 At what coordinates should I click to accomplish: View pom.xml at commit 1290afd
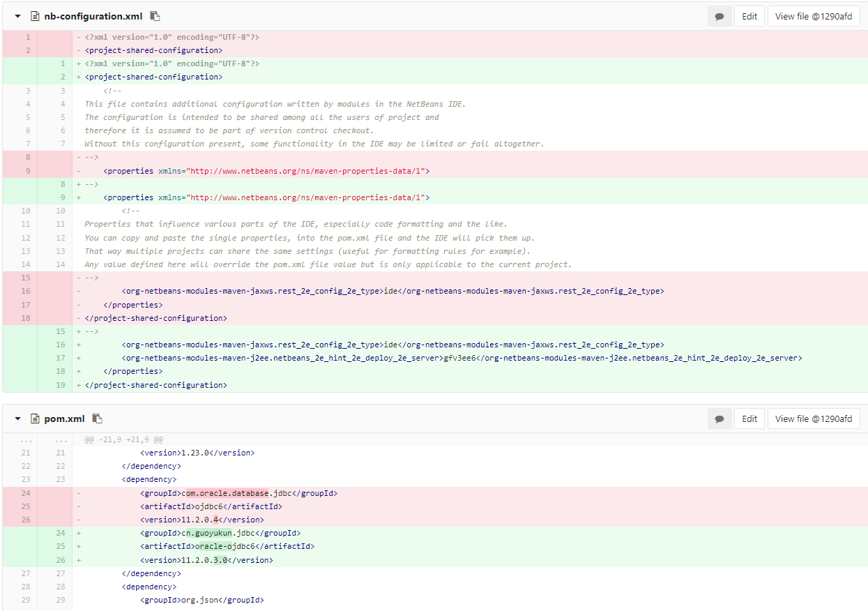pyautogui.click(x=813, y=418)
